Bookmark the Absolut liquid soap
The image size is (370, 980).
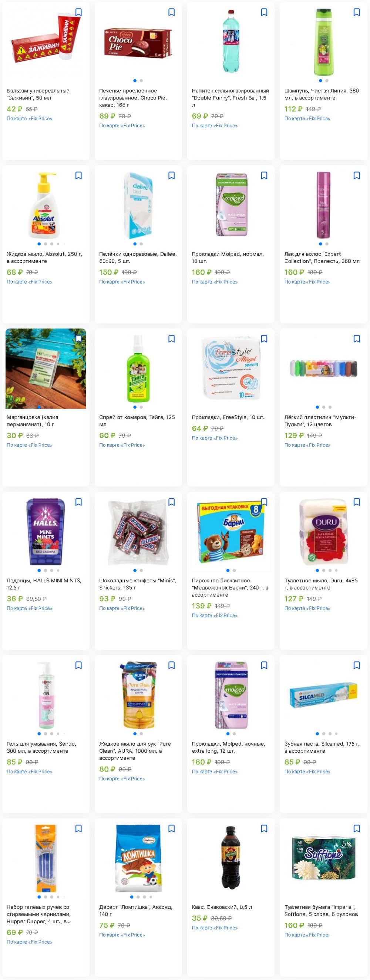pyautogui.click(x=78, y=176)
